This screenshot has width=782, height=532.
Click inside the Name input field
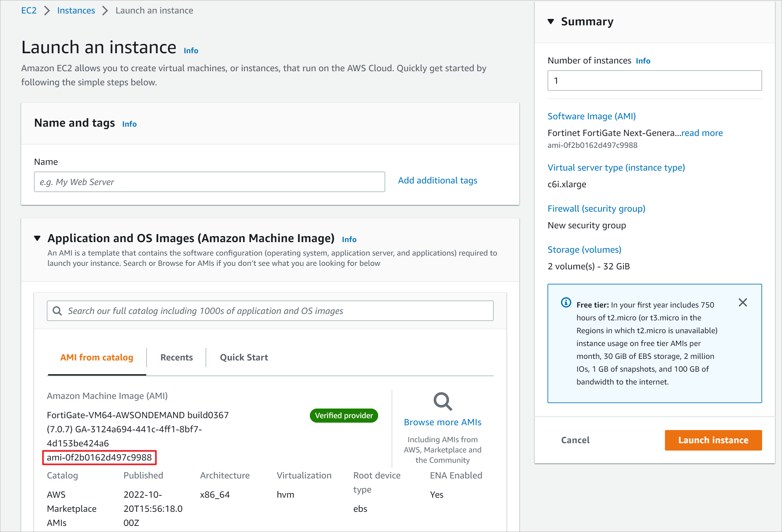tap(209, 182)
